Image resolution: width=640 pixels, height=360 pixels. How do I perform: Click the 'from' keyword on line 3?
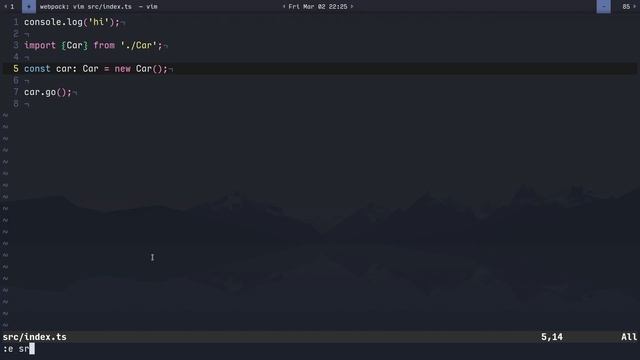click(104, 45)
